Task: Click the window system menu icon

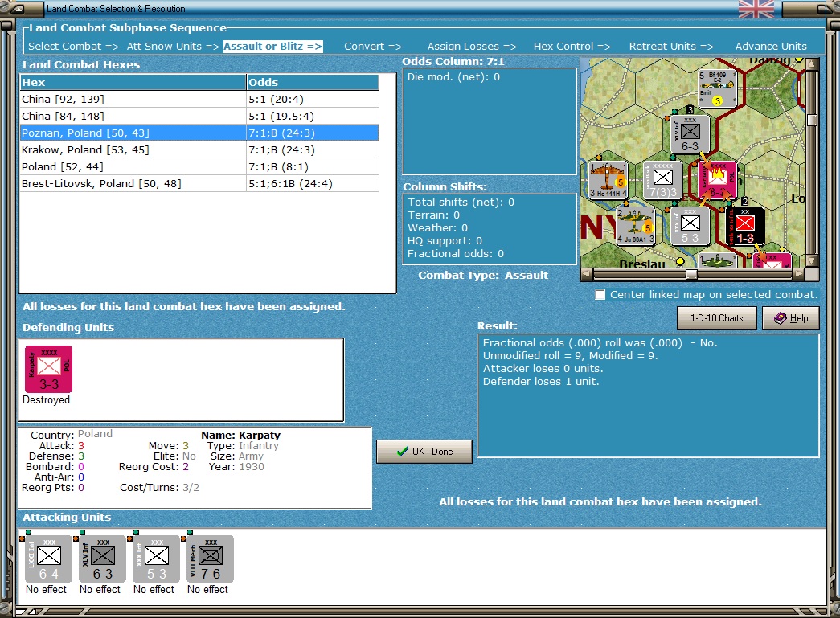Action: [x=16, y=9]
